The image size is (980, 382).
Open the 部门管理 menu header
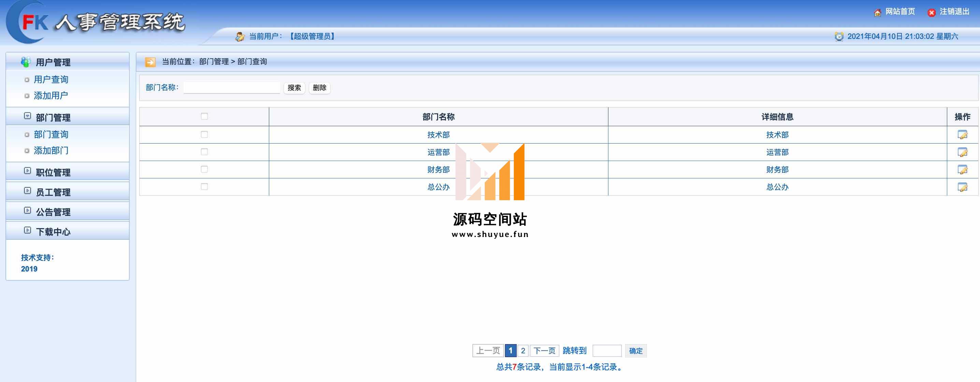[68, 117]
